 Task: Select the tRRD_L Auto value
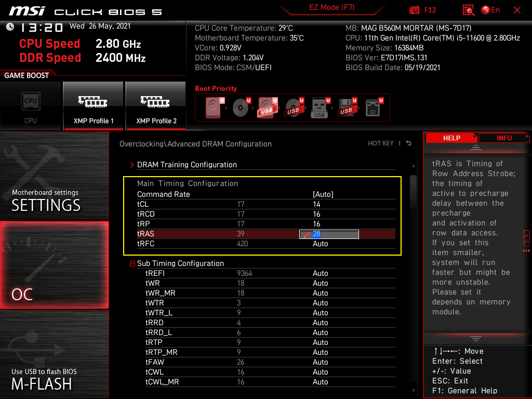(x=320, y=332)
